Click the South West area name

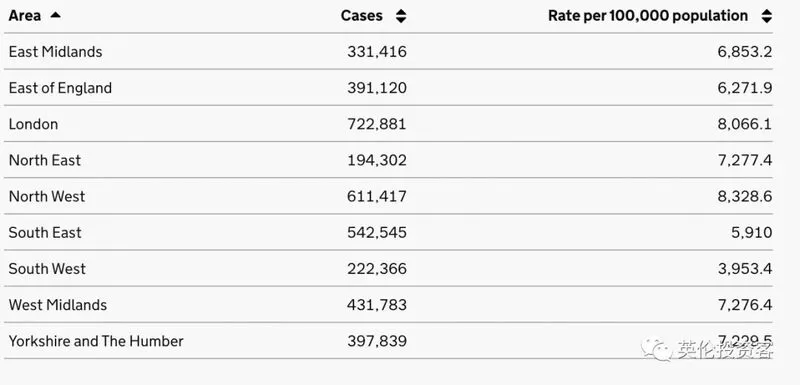tap(47, 269)
